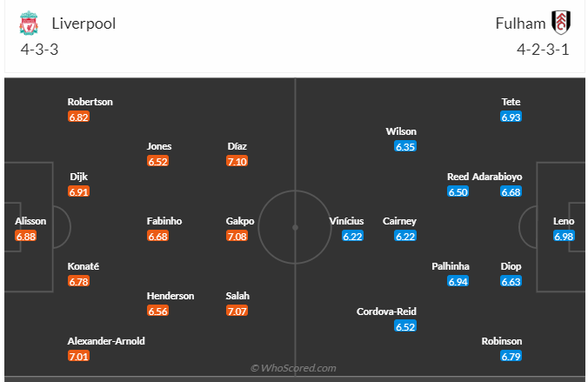
Task: Open the Liverpool team name link
Action: (x=84, y=23)
